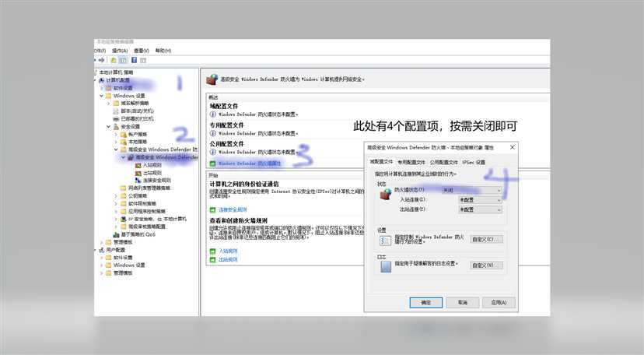Open the 出站规则 link in overview pane
The height and width of the screenshot is (355, 644).
(x=228, y=260)
